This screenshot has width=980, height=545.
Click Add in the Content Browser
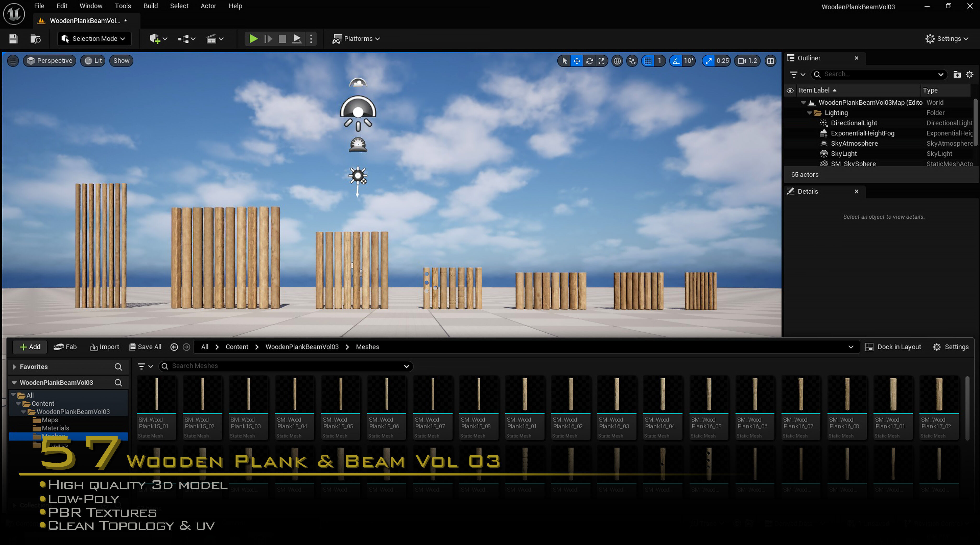[30, 347]
